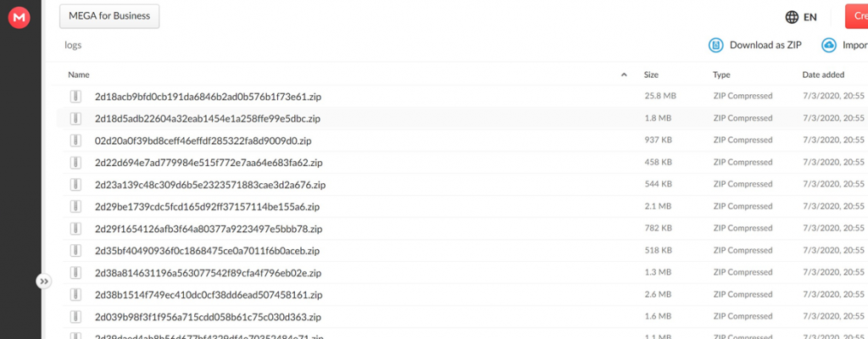Click zip icon for 2d18d5adb22604a32 file
868x339 pixels.
click(75, 119)
